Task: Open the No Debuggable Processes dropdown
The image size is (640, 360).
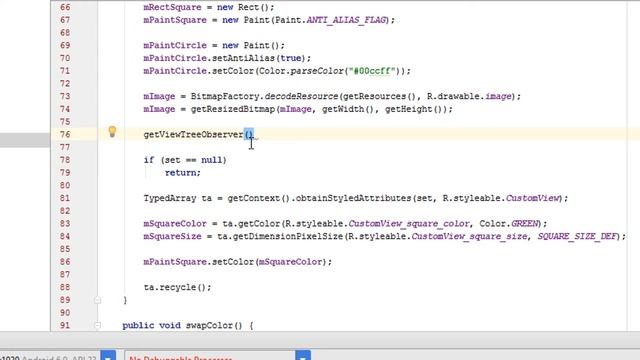Action: (x=303, y=356)
